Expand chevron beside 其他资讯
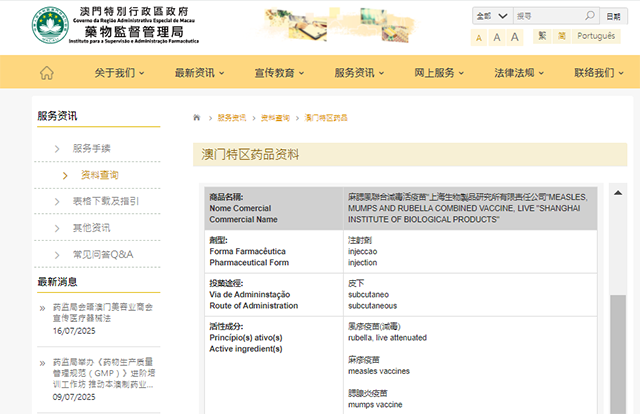The image size is (640, 414). coord(57,228)
